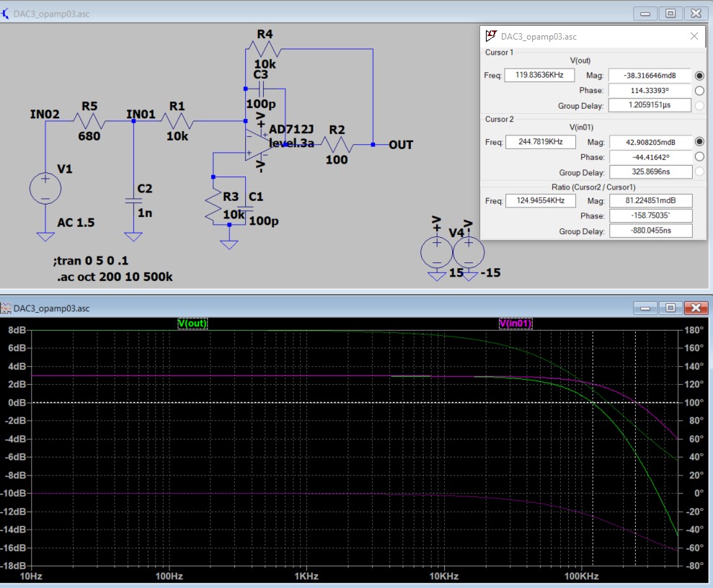Maximize the waveform plot window
The height and width of the screenshot is (588, 713).
[670, 308]
